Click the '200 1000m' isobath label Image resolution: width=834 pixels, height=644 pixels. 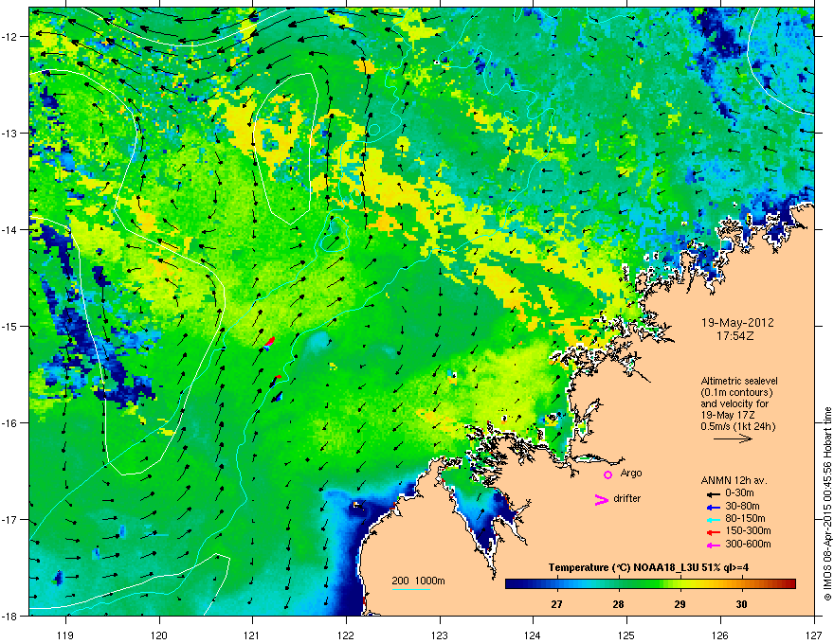(x=418, y=581)
